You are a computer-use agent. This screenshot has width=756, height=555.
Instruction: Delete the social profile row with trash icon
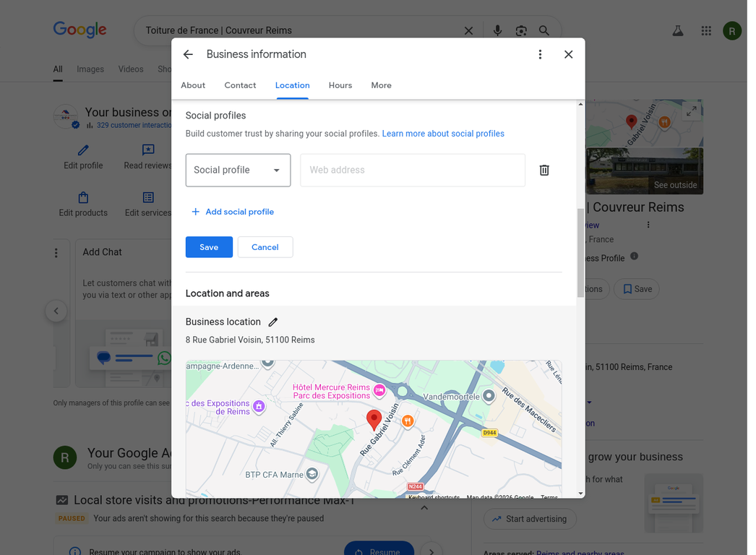tap(544, 170)
